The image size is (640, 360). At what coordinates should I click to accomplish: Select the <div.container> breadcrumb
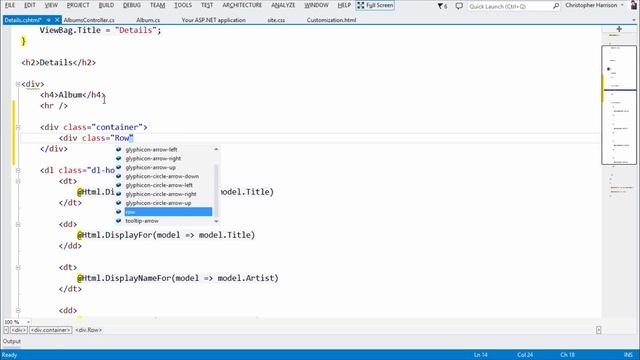tap(51, 330)
